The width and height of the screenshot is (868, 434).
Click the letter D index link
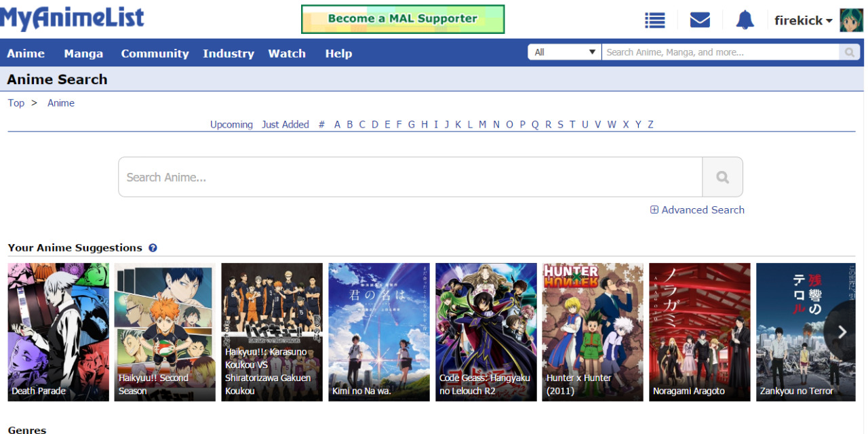374,125
